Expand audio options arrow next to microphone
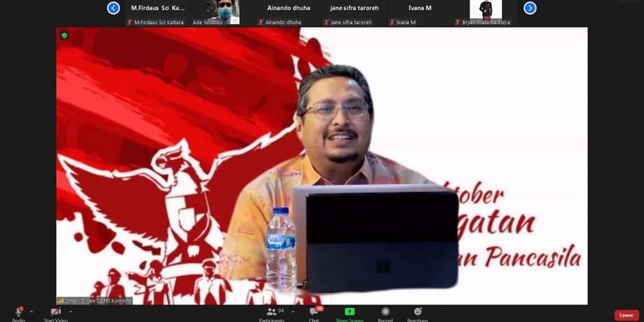The image size is (644, 322). (x=31, y=312)
